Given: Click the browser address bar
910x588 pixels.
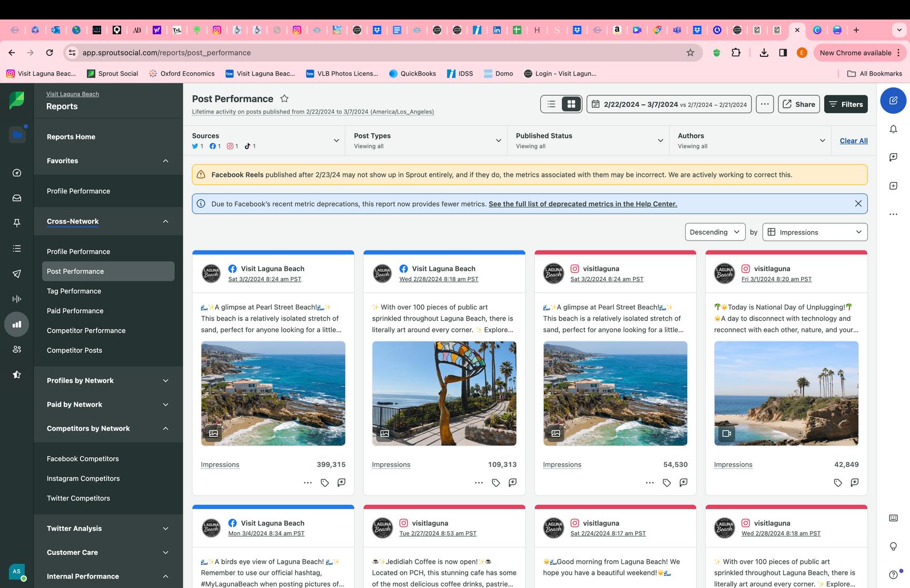Looking at the screenshot, I should pos(383,53).
